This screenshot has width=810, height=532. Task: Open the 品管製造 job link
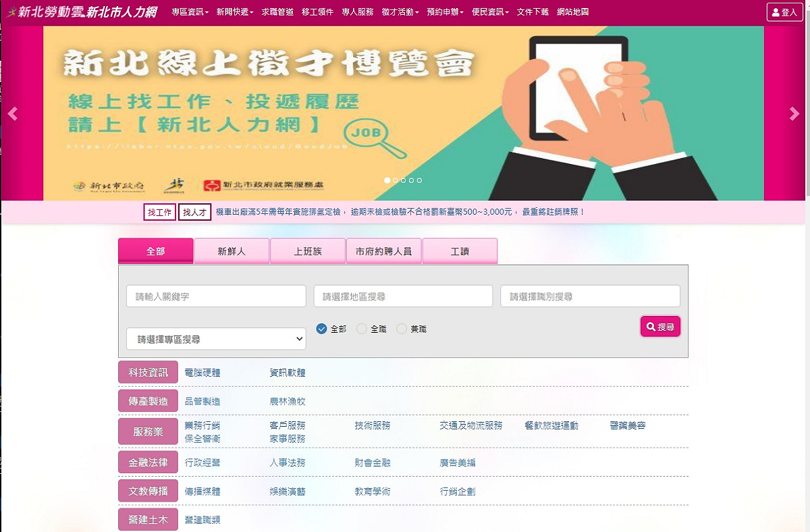[202, 402]
